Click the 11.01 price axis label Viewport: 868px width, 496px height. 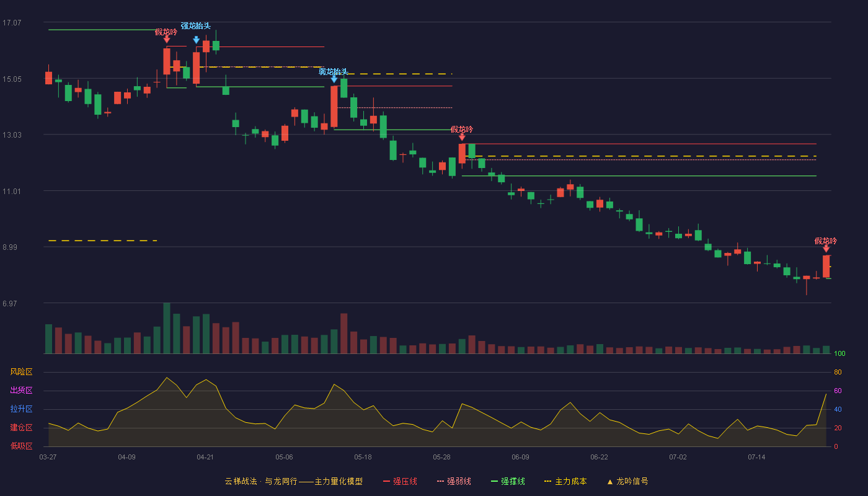coord(12,192)
